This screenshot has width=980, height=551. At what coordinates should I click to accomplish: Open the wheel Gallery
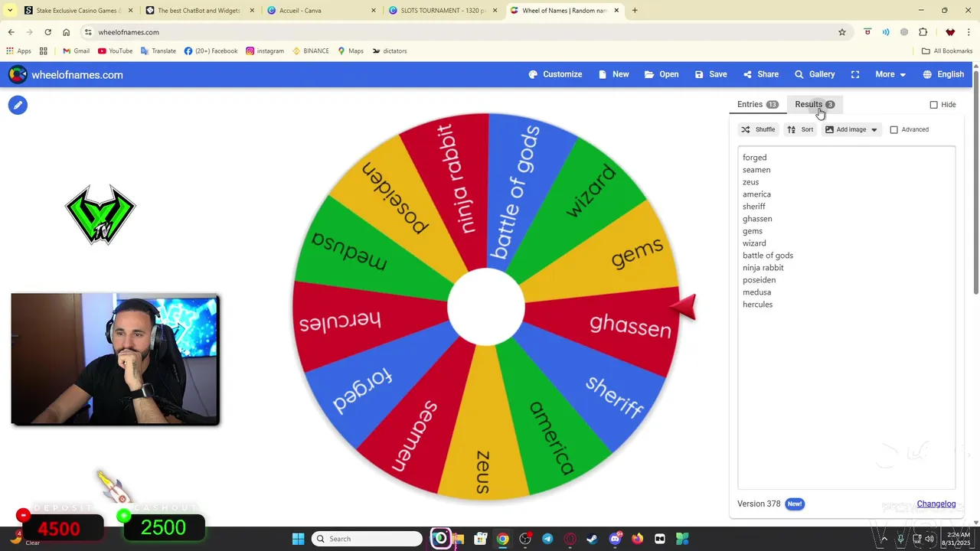click(x=815, y=74)
